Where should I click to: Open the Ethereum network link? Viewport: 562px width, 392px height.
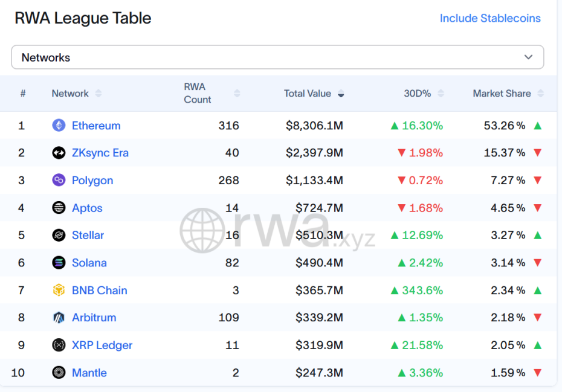(96, 126)
